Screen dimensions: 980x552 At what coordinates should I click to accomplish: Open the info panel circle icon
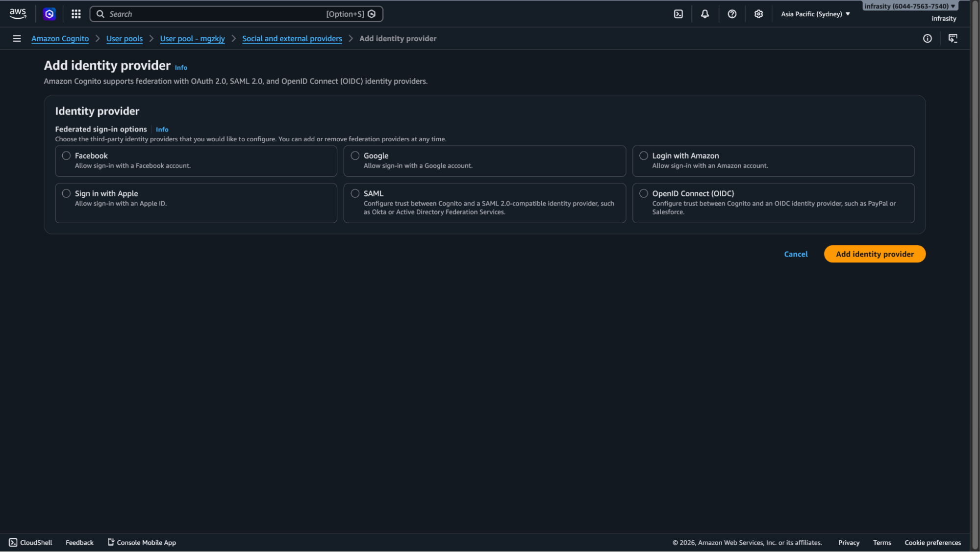[x=927, y=38]
